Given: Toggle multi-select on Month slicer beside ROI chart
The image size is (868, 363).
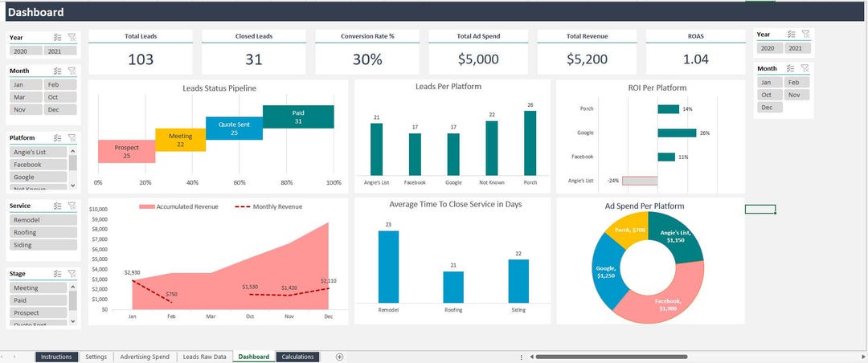Looking at the screenshot, I should [x=792, y=68].
